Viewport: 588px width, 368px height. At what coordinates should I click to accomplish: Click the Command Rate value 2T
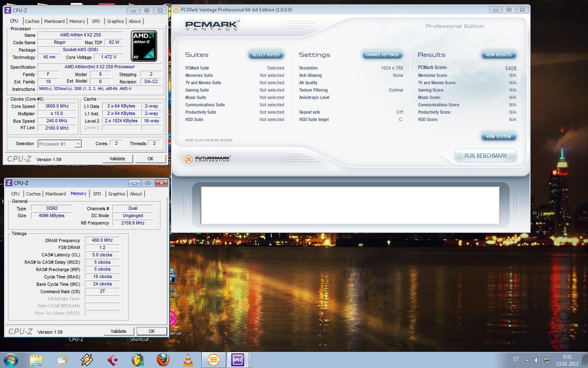pos(102,291)
